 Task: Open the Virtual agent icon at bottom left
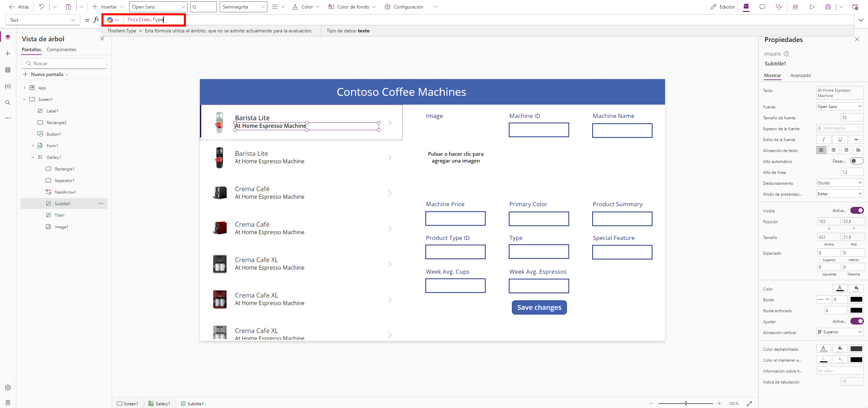tap(8, 402)
